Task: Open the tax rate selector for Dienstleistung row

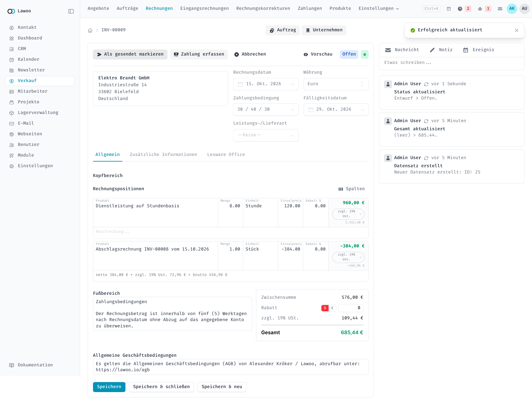Action: [x=348, y=214]
